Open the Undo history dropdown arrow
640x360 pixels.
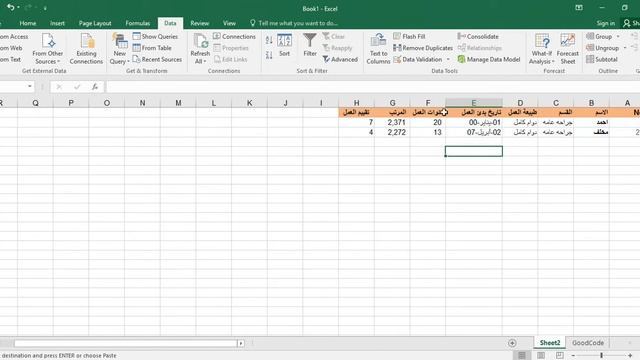click(18, 7)
